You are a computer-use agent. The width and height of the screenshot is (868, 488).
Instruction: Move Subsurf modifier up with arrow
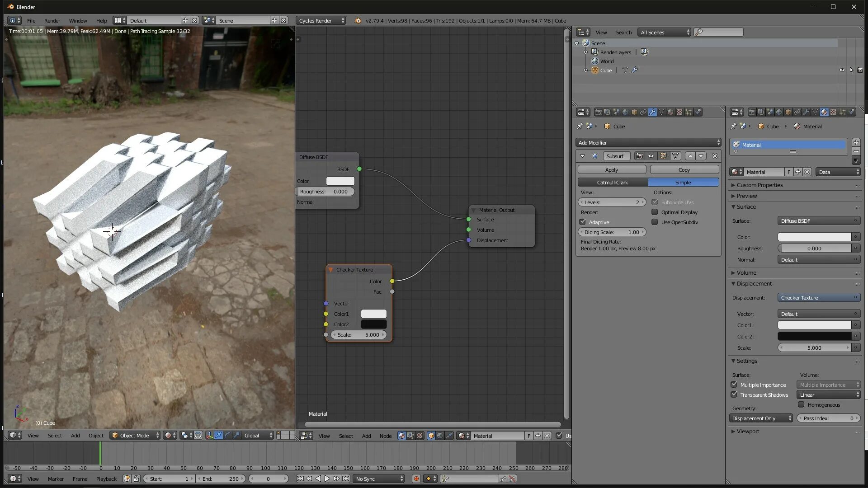coord(690,156)
